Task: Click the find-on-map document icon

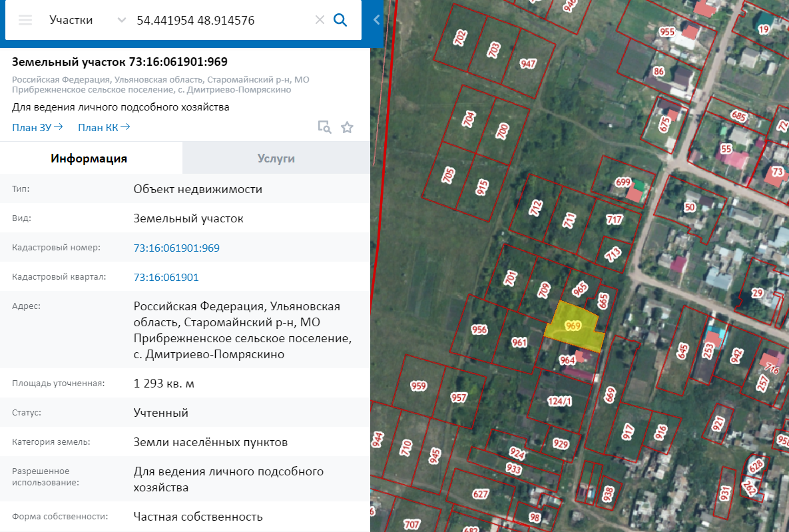Action: (324, 127)
